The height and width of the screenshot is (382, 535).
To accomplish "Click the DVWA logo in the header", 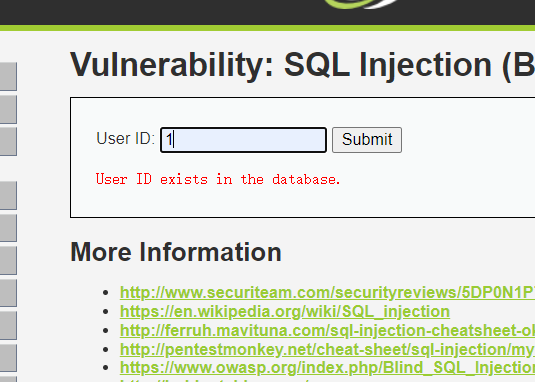I will coord(362,4).
